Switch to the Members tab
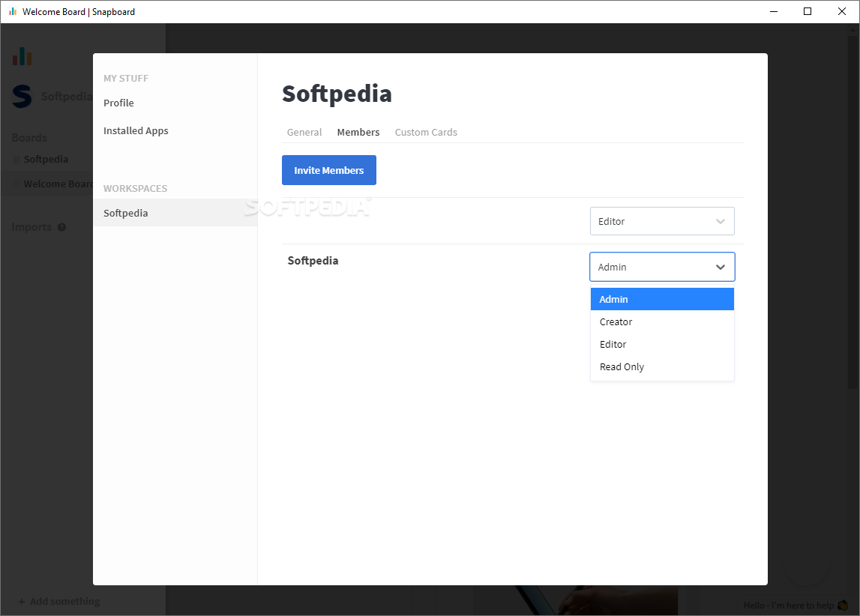This screenshot has height=616, width=860. (358, 132)
